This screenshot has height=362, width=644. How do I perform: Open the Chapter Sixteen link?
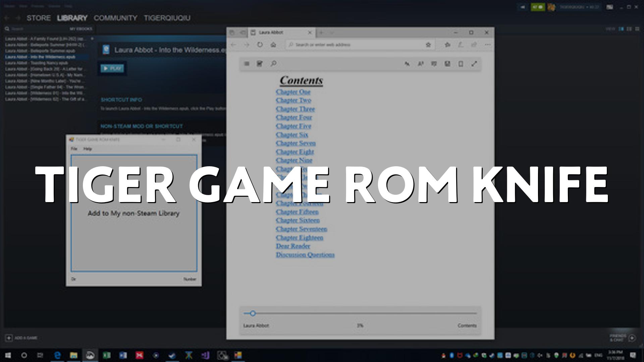pyautogui.click(x=298, y=220)
